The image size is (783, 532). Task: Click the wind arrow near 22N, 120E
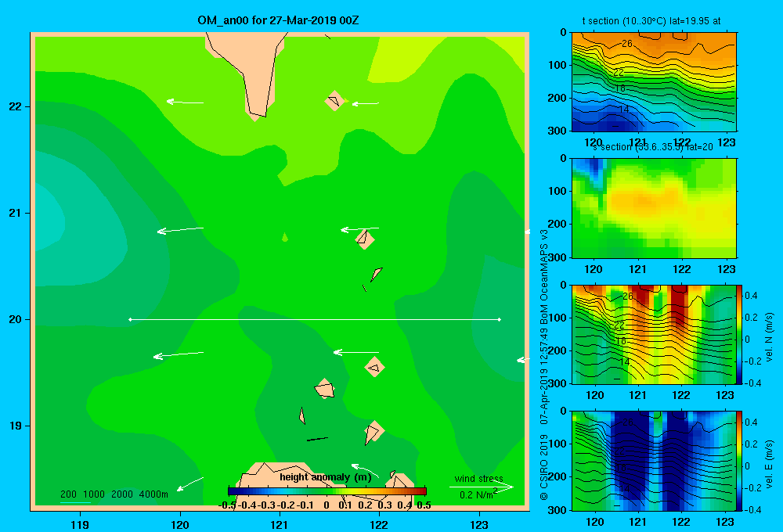click(x=185, y=102)
